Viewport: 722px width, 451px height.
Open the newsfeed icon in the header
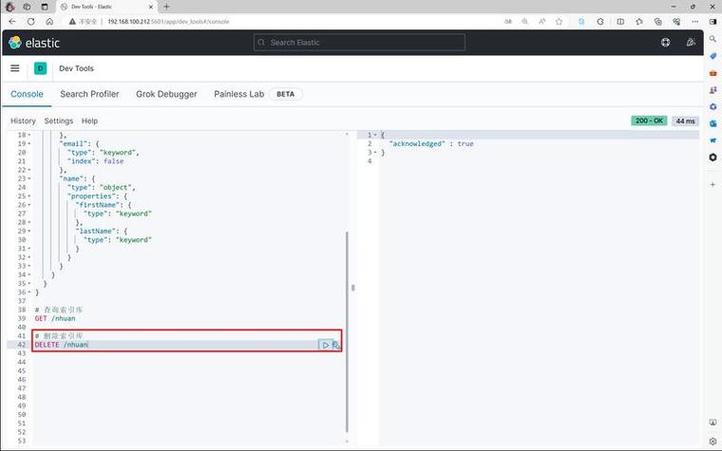(x=691, y=42)
